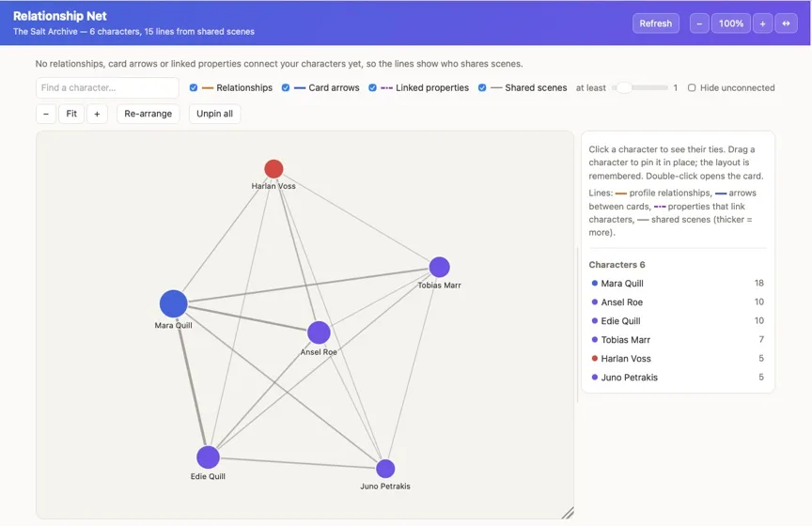812x526 pixels.
Task: Click the Characters 6 heading
Action: point(617,265)
